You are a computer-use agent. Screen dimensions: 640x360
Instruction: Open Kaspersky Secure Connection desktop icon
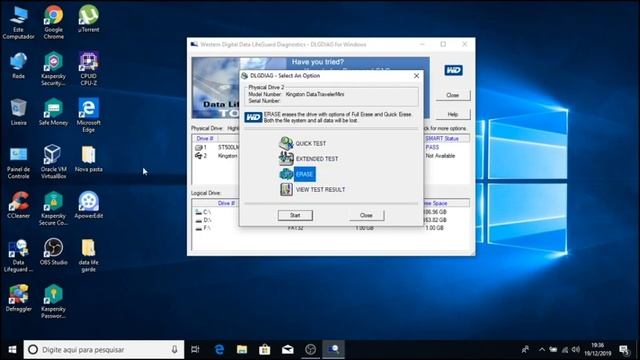(53, 208)
